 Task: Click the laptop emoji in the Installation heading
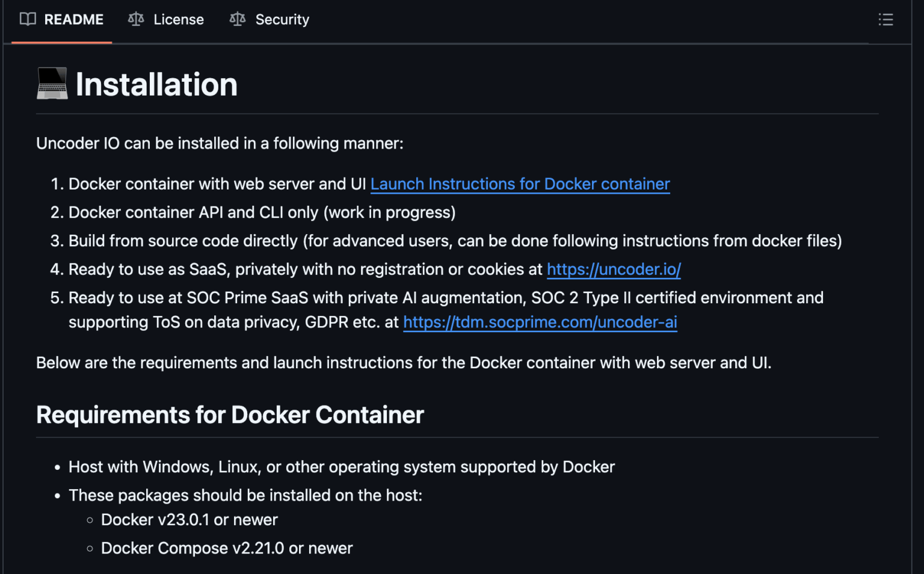pyautogui.click(x=52, y=84)
